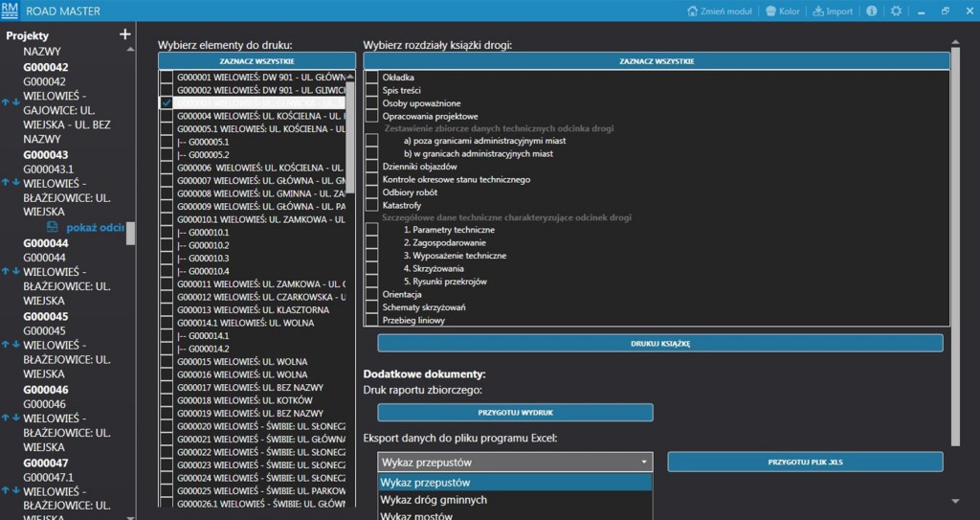Select project G000045 in sidebar
Viewport: 980px width, 520px height.
(46, 317)
